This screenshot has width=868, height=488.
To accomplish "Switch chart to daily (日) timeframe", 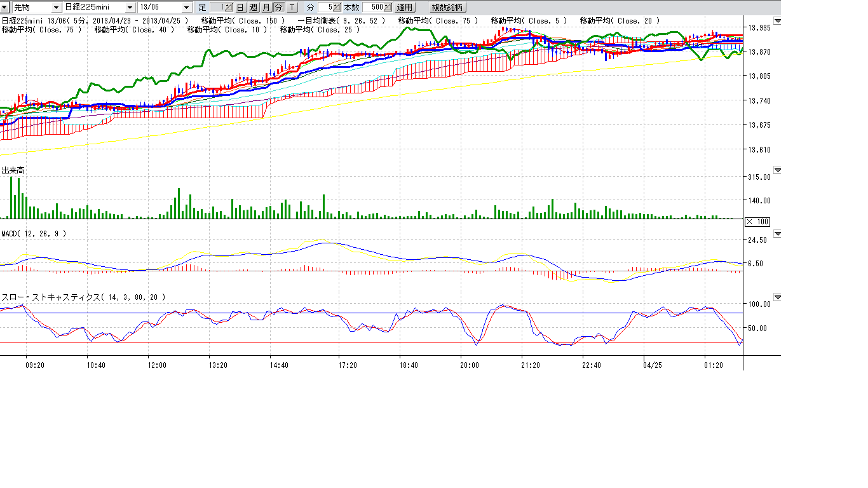I will [240, 8].
